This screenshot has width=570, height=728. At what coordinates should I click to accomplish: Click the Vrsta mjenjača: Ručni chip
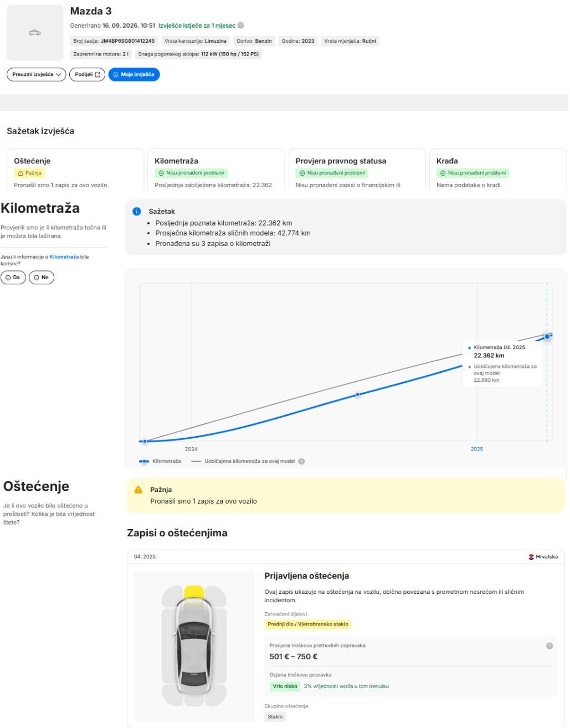tap(350, 41)
